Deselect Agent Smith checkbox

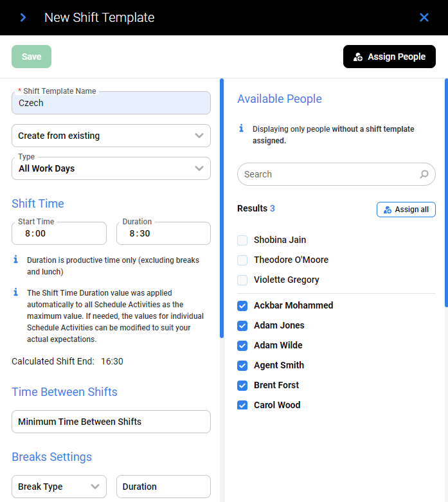(242, 366)
